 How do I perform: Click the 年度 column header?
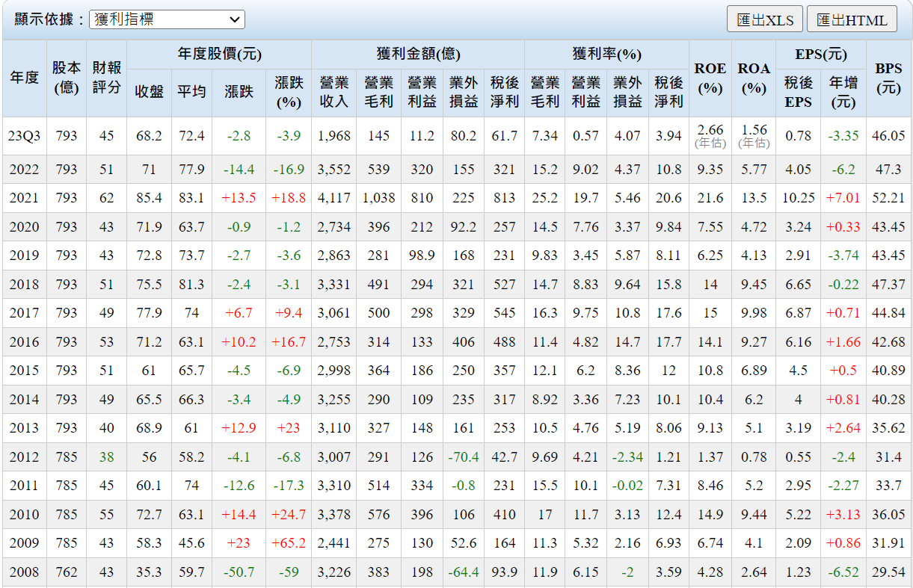24,78
